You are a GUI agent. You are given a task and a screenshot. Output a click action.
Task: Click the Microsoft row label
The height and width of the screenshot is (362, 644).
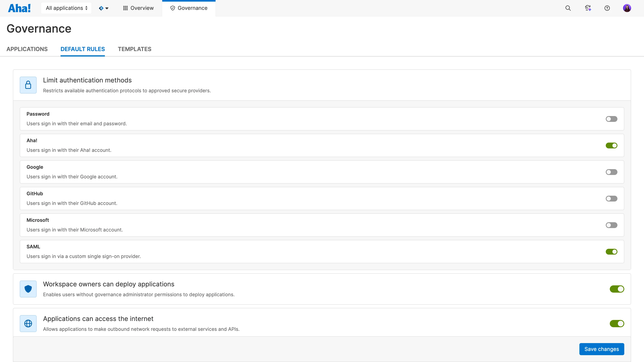click(38, 220)
